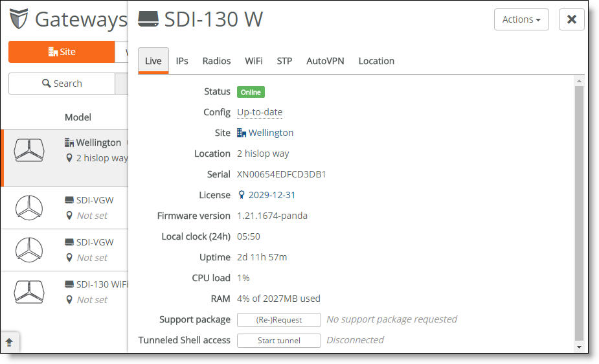This screenshot has height=364, width=599.
Task: Select the second SDI-VGW gateway icon
Action: (29, 250)
